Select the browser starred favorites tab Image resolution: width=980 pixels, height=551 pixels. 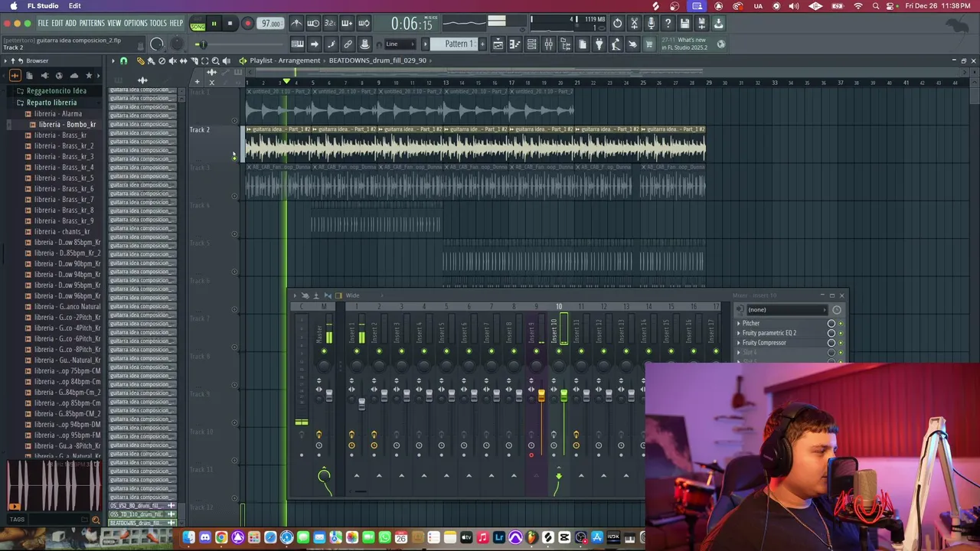click(89, 75)
